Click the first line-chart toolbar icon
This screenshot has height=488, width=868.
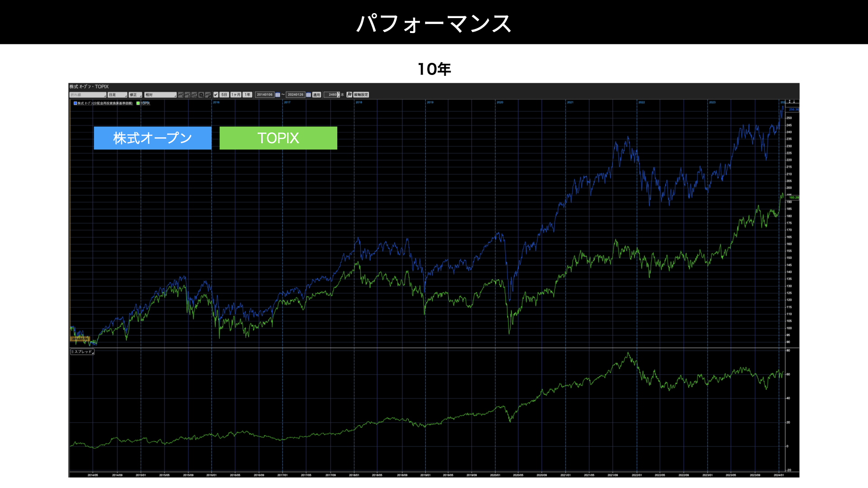pos(181,95)
